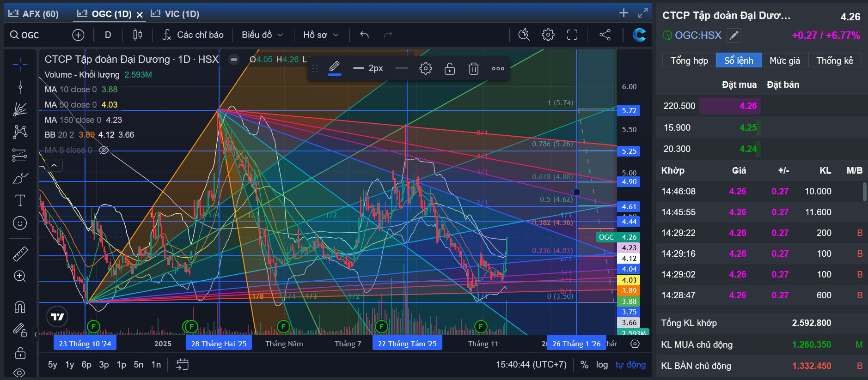Select the ruler measure tool

tap(20, 253)
